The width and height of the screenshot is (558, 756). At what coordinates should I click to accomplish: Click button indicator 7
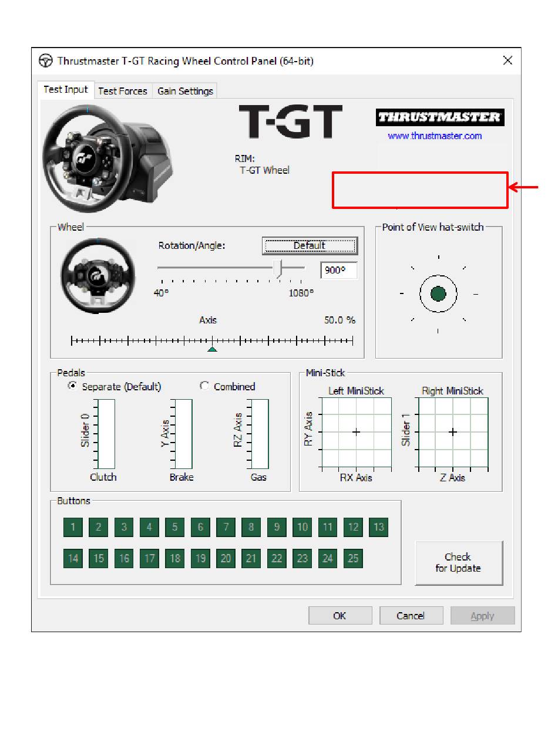[x=226, y=527]
